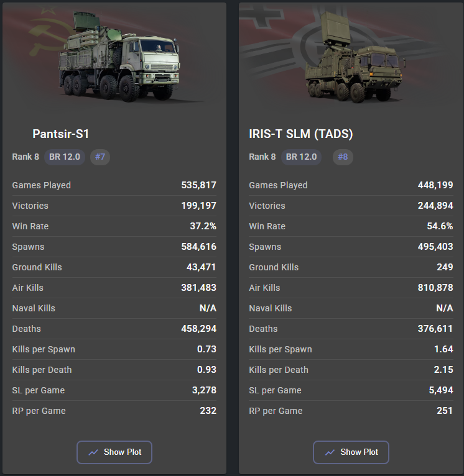Open the Pantsir-S1 vehicle image

(119, 57)
